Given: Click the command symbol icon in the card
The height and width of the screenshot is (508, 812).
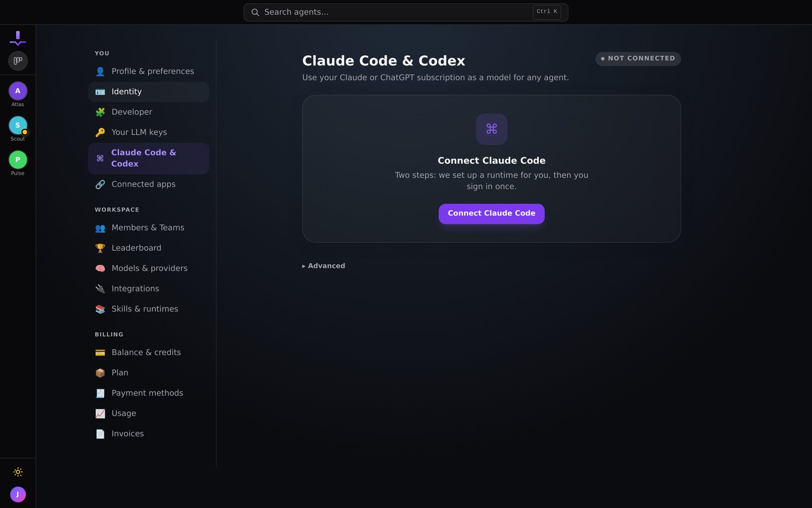Looking at the screenshot, I should [491, 129].
